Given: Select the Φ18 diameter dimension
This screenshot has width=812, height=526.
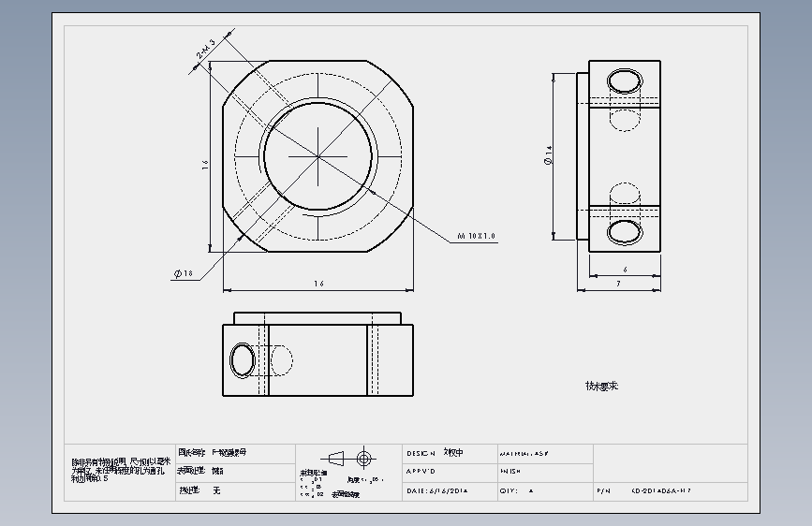Looking at the screenshot, I should 184,273.
